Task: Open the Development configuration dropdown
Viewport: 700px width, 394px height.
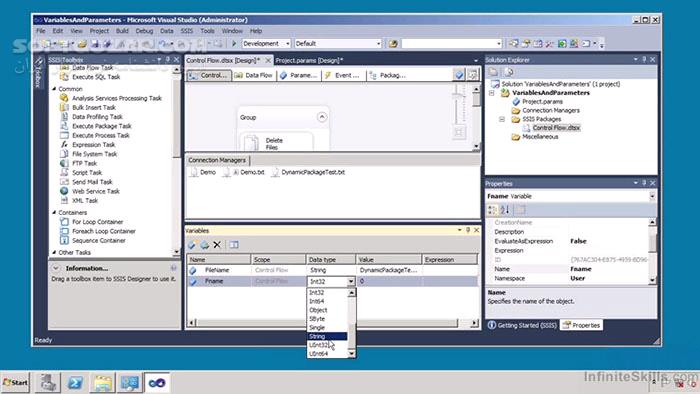Action: pyautogui.click(x=288, y=44)
